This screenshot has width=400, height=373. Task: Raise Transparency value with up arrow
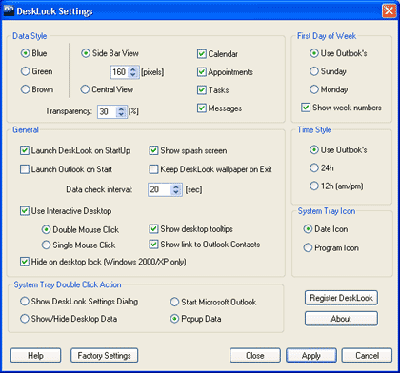pos(120,109)
